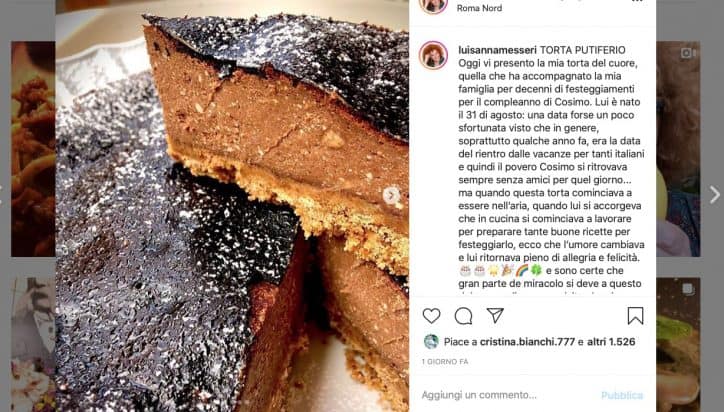Open the pasta thumbnail behind on the left
The height and width of the screenshot is (412, 724).
pos(33,149)
